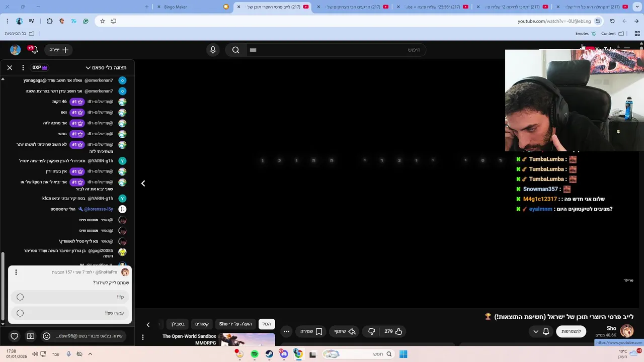This screenshot has width=644, height=362.
Task: Click the שיתוף share button
Action: [x=345, y=331]
